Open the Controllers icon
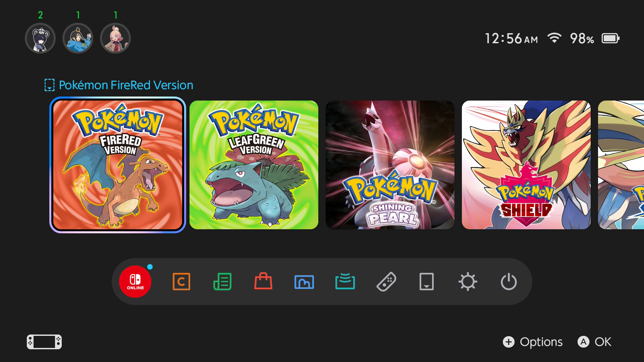This screenshot has height=362, width=644. [x=386, y=282]
